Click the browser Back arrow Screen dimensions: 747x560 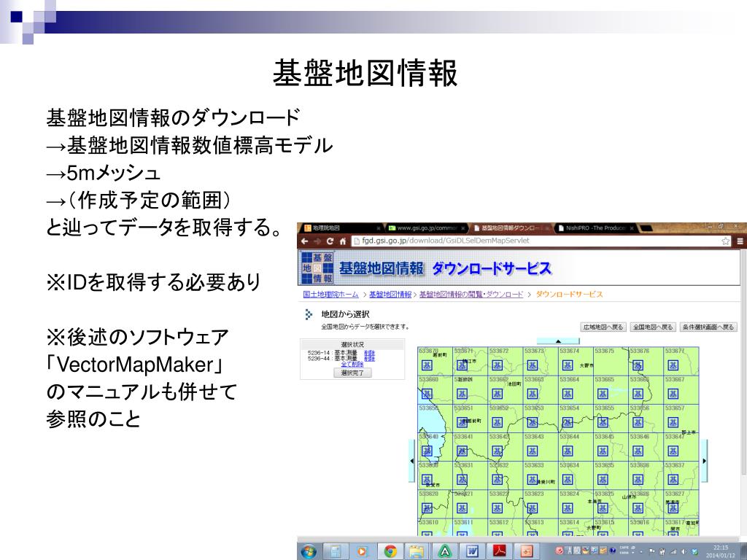[305, 241]
